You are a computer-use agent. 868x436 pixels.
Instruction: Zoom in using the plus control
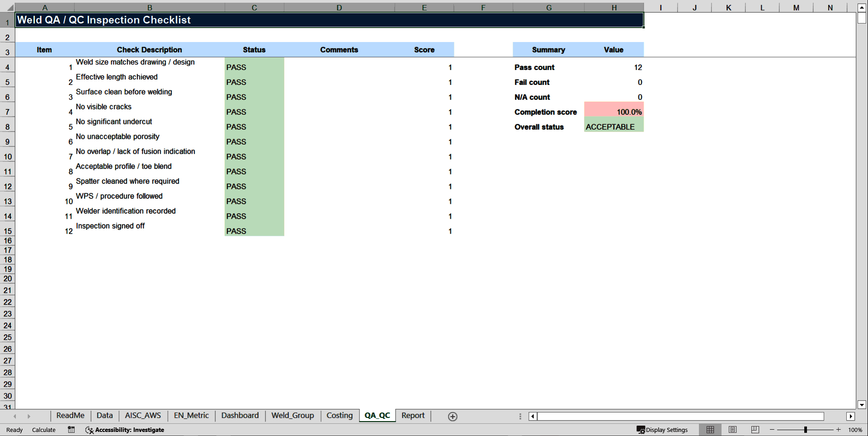[x=839, y=430]
